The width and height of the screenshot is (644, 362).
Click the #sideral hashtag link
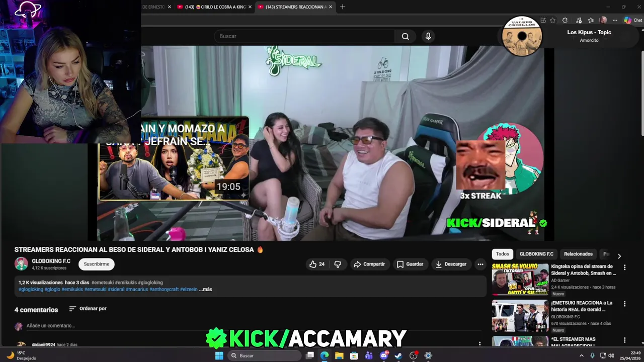point(116,290)
